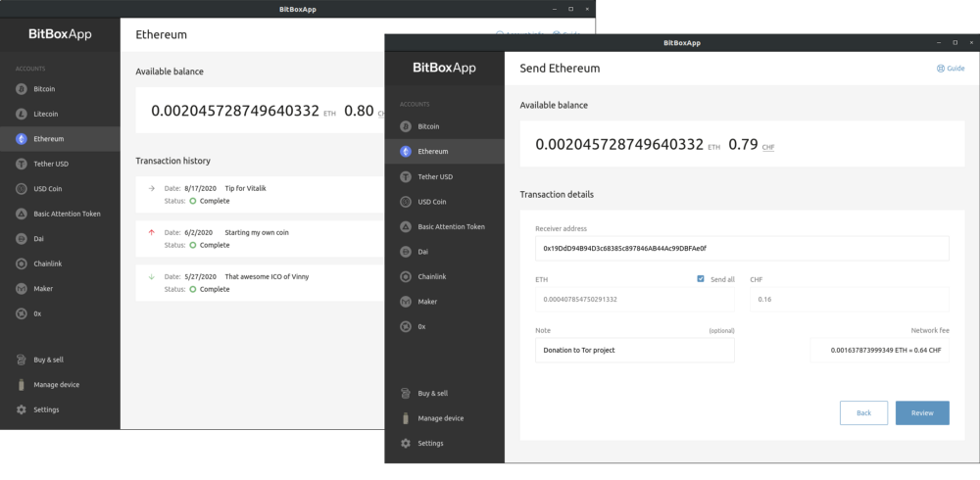
Task: Click Maker icon in Send Ethereum window
Action: [x=406, y=302]
